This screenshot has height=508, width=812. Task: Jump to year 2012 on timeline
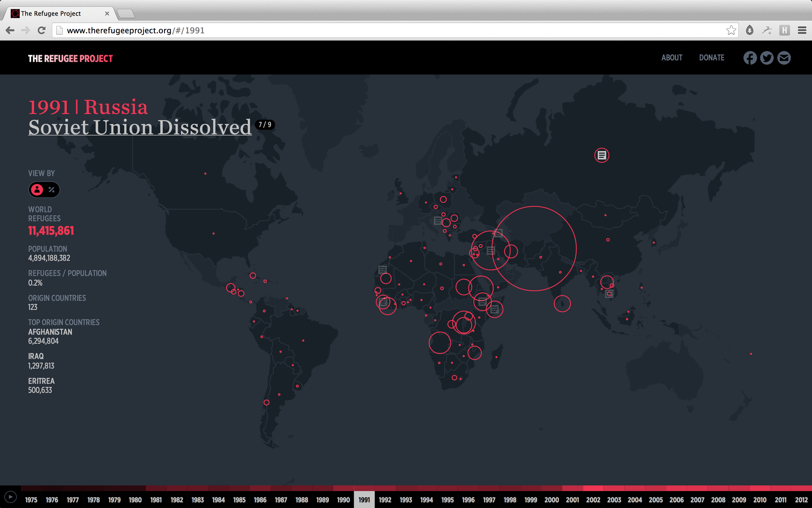pos(801,500)
